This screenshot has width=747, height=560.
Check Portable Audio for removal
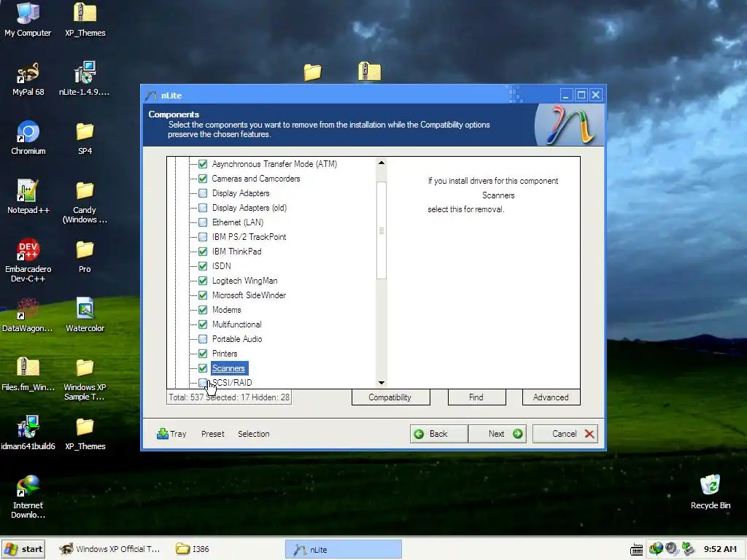pos(203,339)
